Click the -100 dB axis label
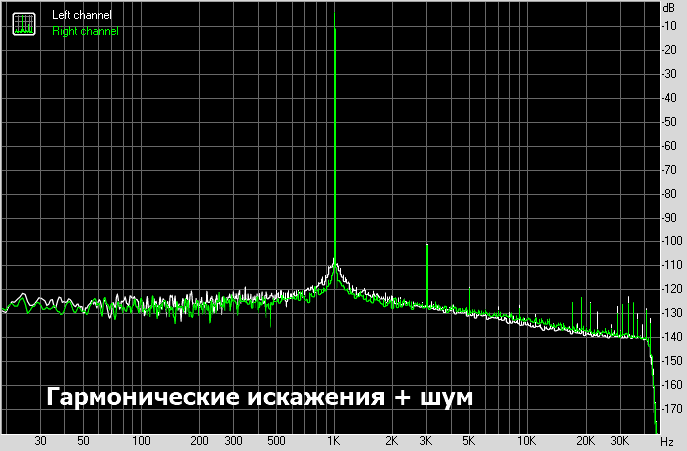 point(672,241)
